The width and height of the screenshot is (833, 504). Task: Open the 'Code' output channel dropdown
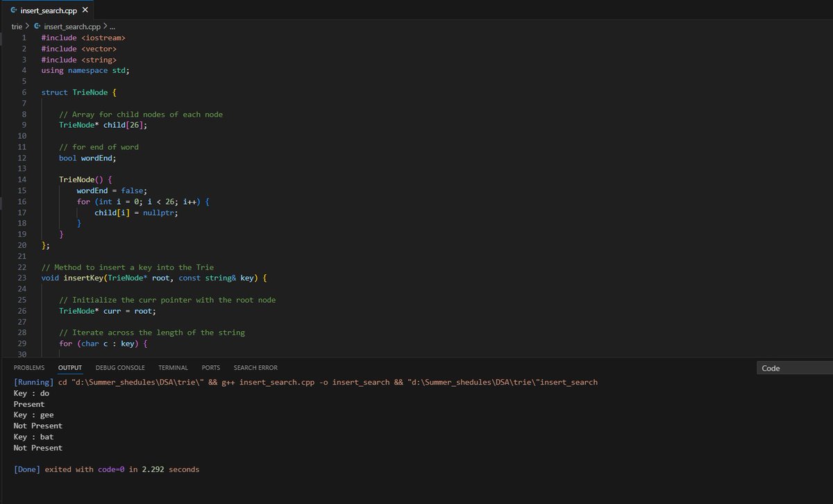[794, 369]
